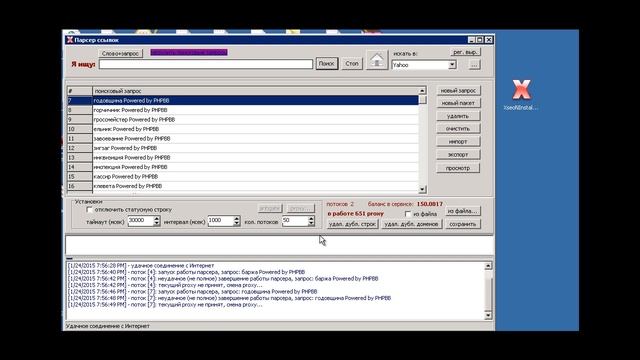The image size is (640, 360).
Task: Click the удал. дубл. доменов button
Action: 411,224
